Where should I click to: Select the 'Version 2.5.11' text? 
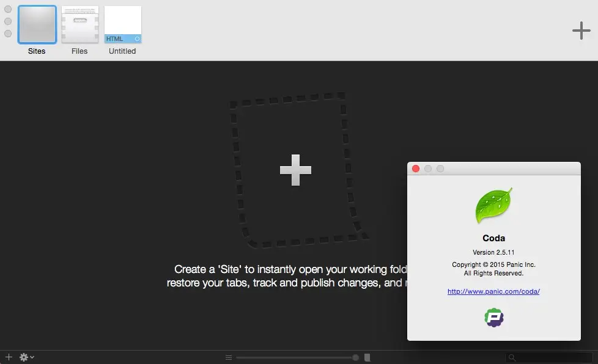tap(493, 252)
